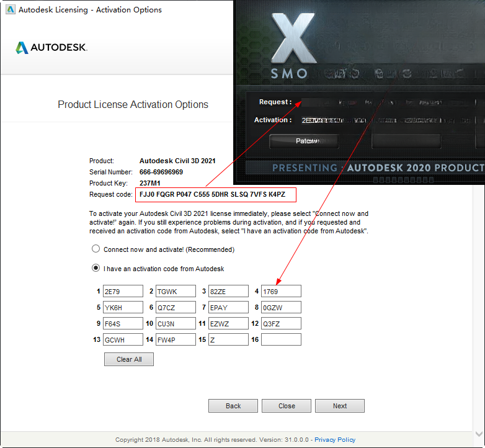
Task: Click activation code field 6 containing Q7CZ
Action: coord(176,307)
